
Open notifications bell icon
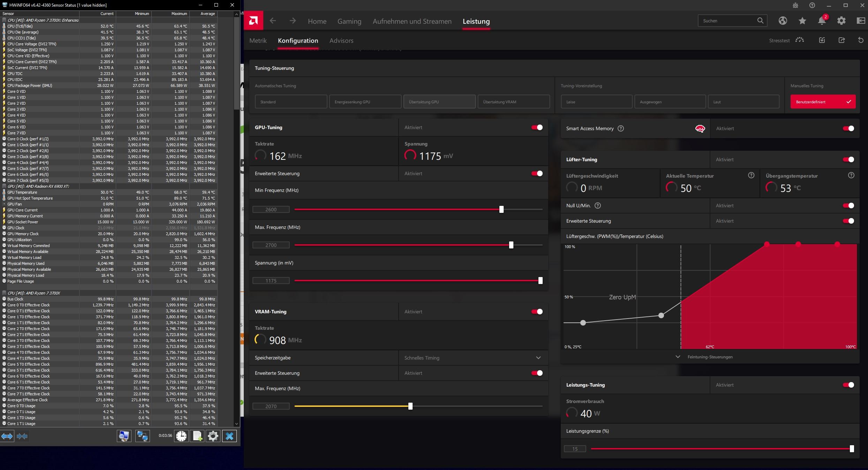pyautogui.click(x=822, y=21)
